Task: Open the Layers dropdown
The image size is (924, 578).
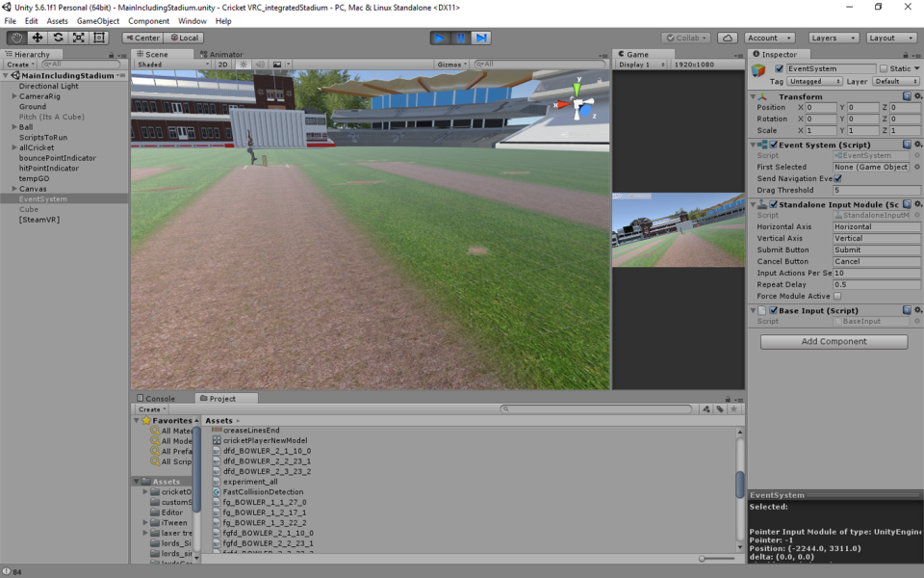Action: (x=833, y=38)
